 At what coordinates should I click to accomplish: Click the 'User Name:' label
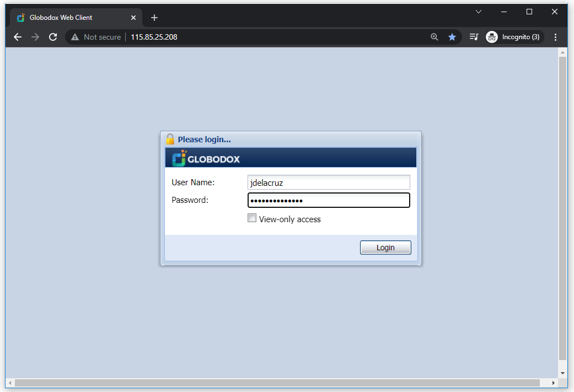[193, 182]
